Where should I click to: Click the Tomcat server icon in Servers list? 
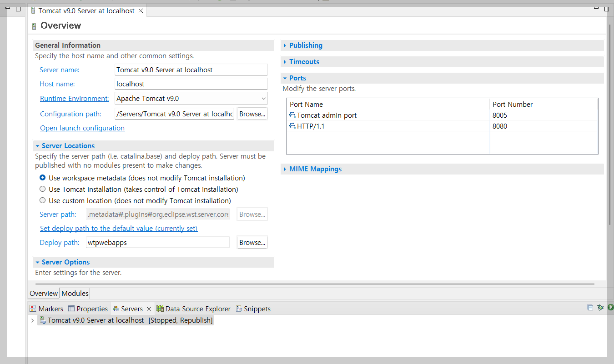[42, 320]
